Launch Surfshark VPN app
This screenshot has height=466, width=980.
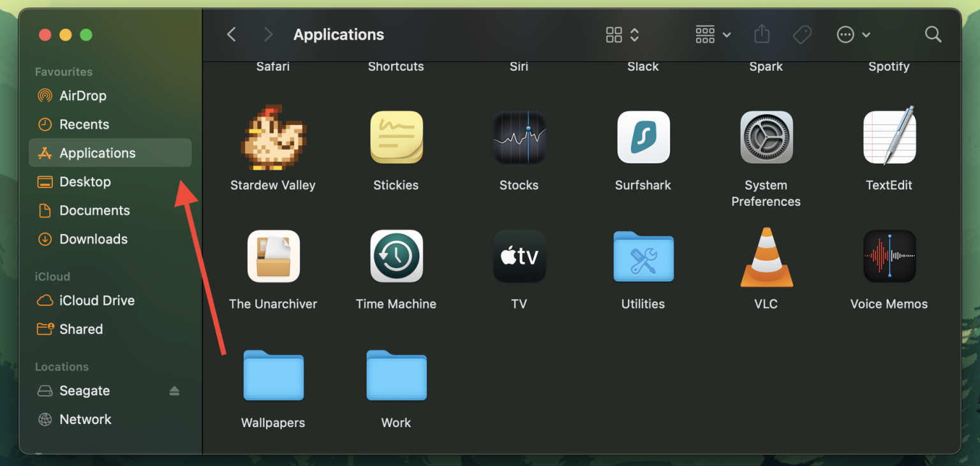pyautogui.click(x=643, y=138)
